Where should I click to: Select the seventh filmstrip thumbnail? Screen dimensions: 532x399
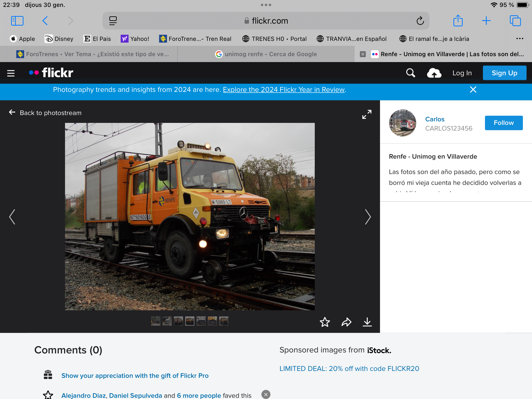point(224,321)
